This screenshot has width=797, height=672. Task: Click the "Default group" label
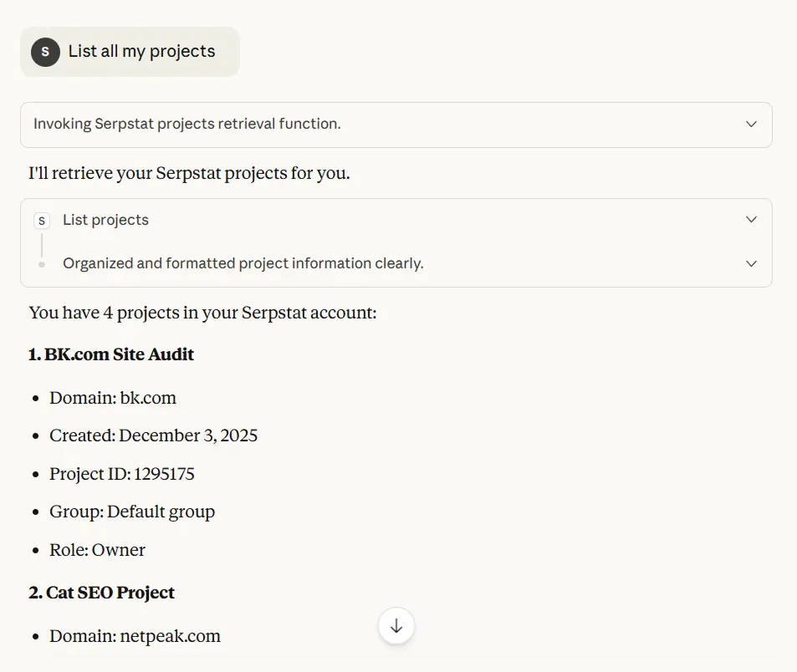(162, 512)
